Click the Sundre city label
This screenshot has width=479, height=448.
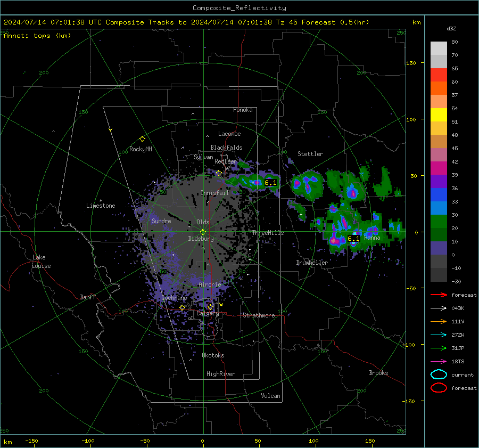161,221
